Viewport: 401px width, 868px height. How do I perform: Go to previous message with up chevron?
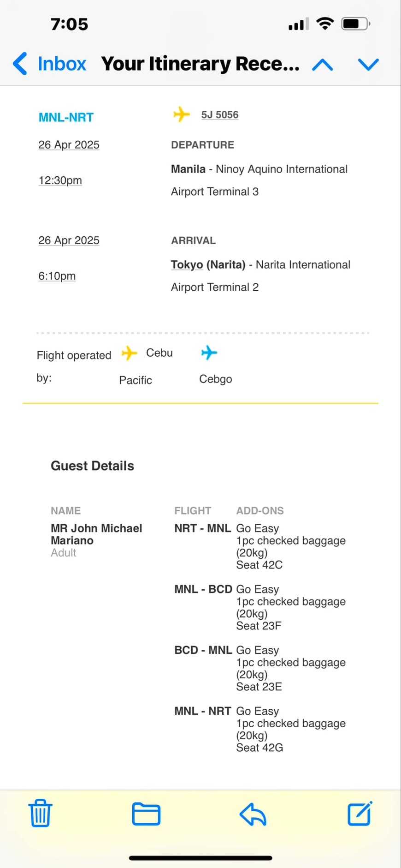click(323, 65)
